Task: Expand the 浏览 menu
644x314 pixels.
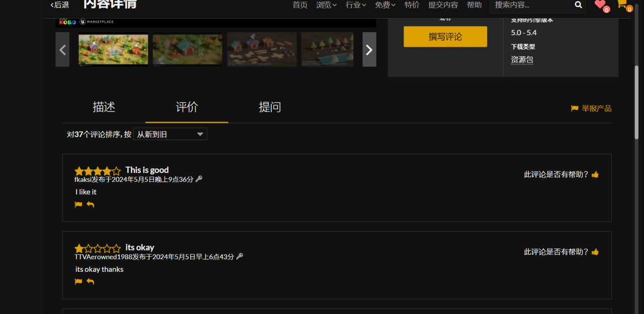Action: pos(327,5)
